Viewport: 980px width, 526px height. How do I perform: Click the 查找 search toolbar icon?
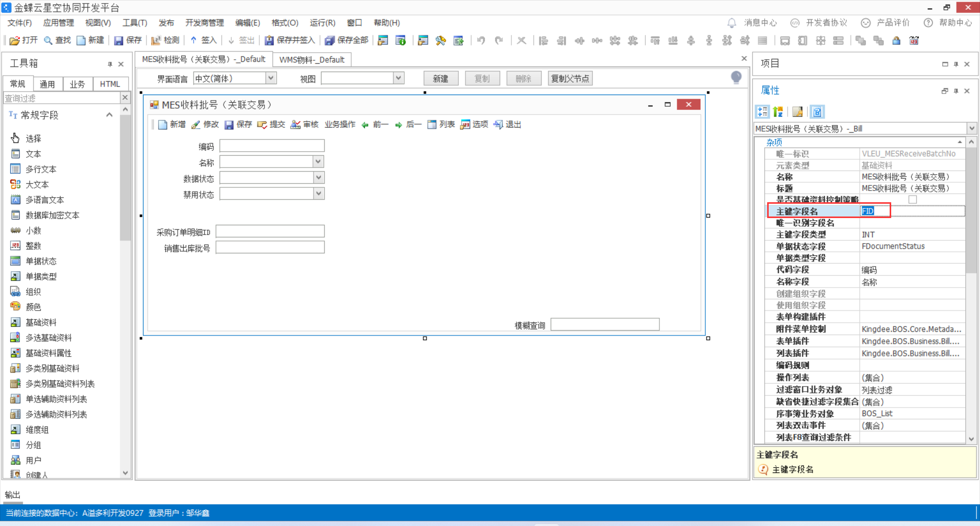pyautogui.click(x=57, y=40)
